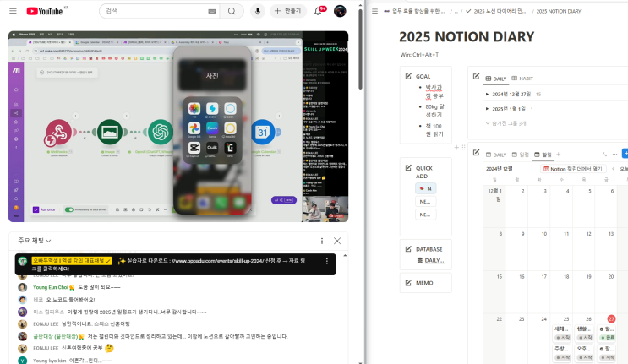This screenshot has width=628, height=364.
Task: Click GOAL item 책 100권 읽기
Action: click(434, 130)
